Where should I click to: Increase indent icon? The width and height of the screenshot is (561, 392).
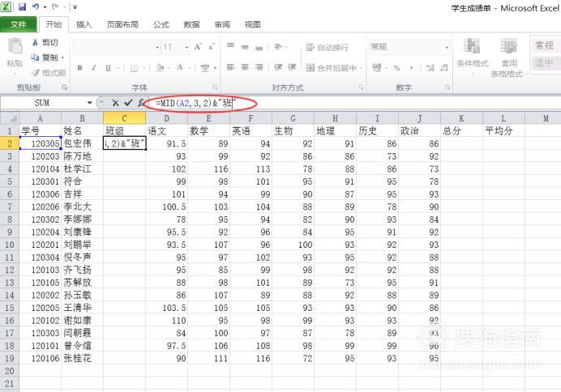pyautogui.click(x=292, y=67)
